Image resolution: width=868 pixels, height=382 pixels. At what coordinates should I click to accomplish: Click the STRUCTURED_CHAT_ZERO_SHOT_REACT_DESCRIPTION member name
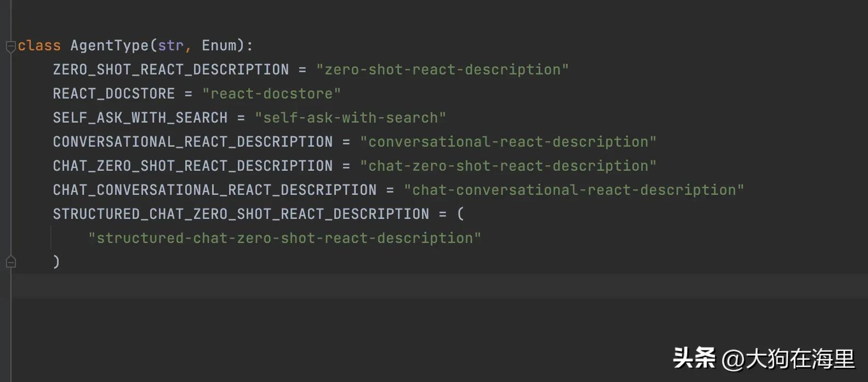[x=241, y=214]
